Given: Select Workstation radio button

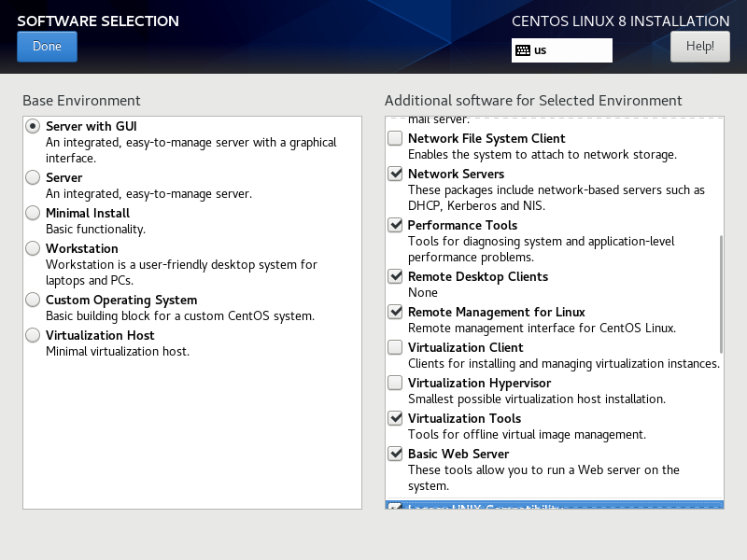Looking at the screenshot, I should pyautogui.click(x=33, y=248).
